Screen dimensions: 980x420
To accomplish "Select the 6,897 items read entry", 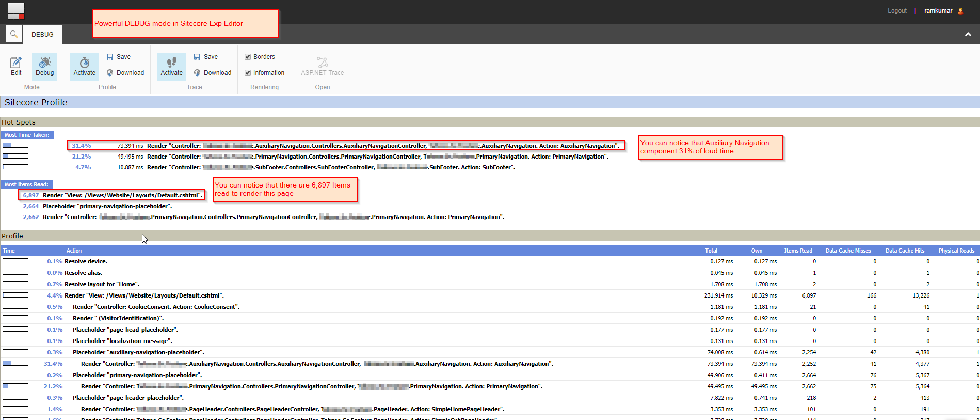I will click(x=31, y=195).
